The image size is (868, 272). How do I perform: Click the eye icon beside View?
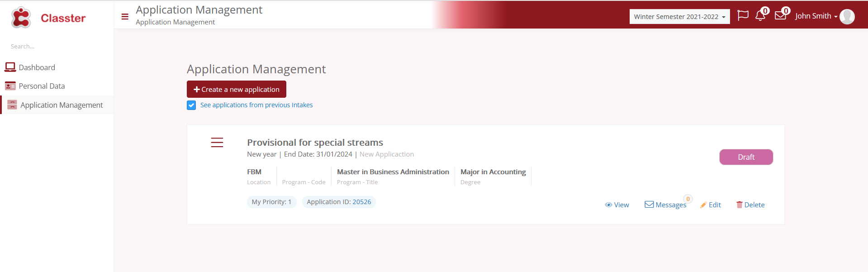tap(608, 205)
